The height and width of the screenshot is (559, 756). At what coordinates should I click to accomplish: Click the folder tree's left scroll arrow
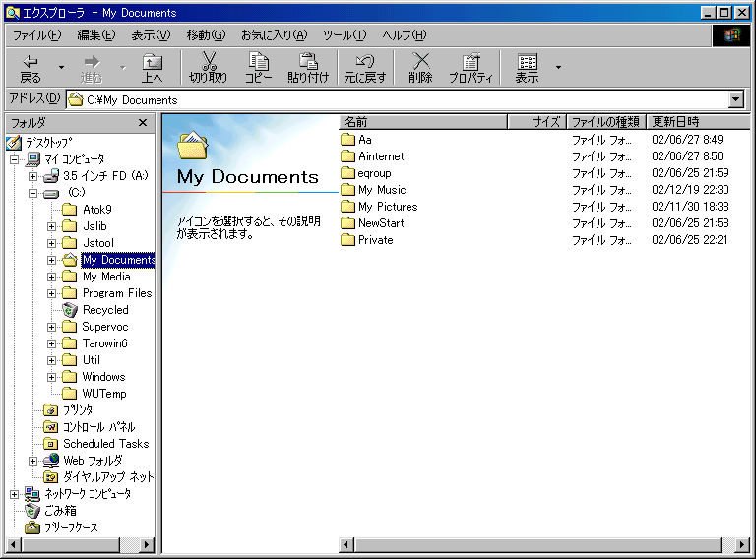(14, 545)
